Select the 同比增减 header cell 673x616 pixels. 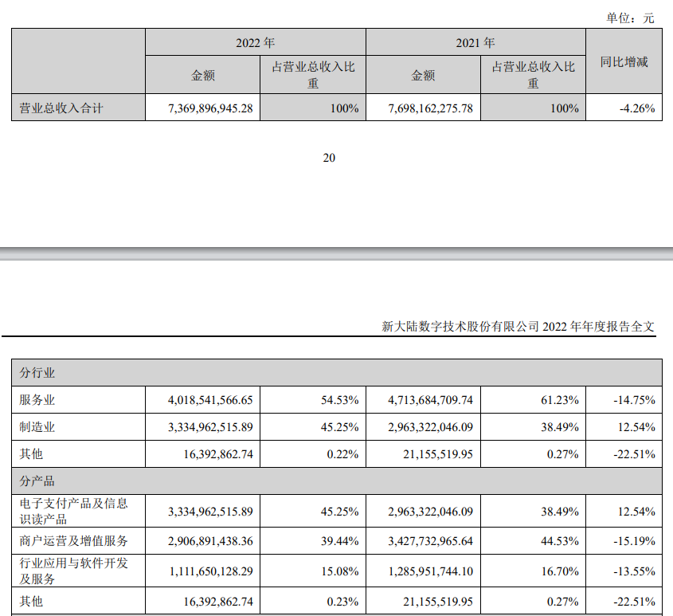point(624,61)
